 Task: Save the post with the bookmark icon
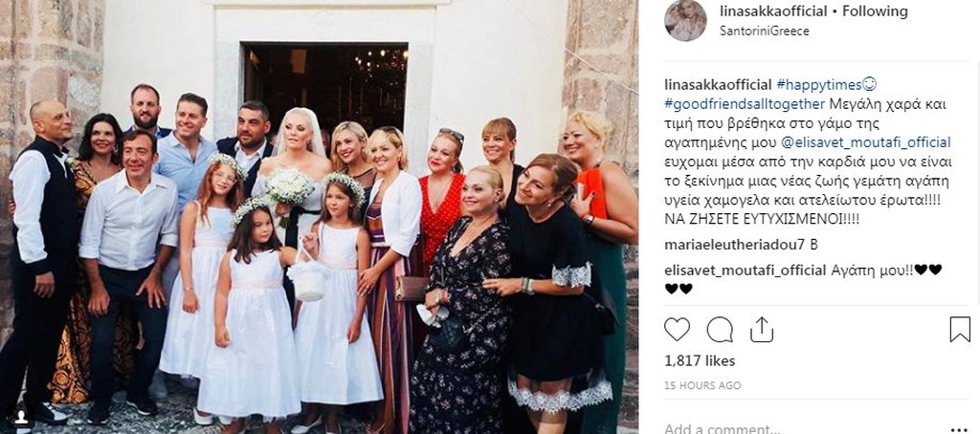960,329
